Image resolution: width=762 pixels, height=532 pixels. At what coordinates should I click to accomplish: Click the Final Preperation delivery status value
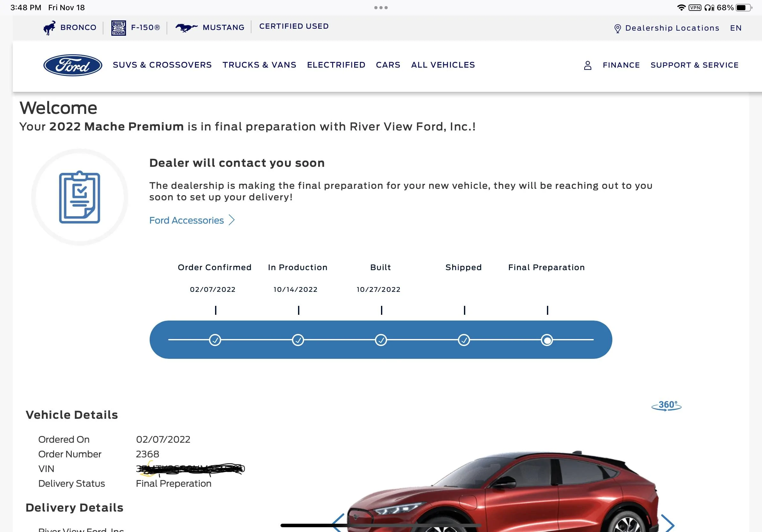point(174,484)
